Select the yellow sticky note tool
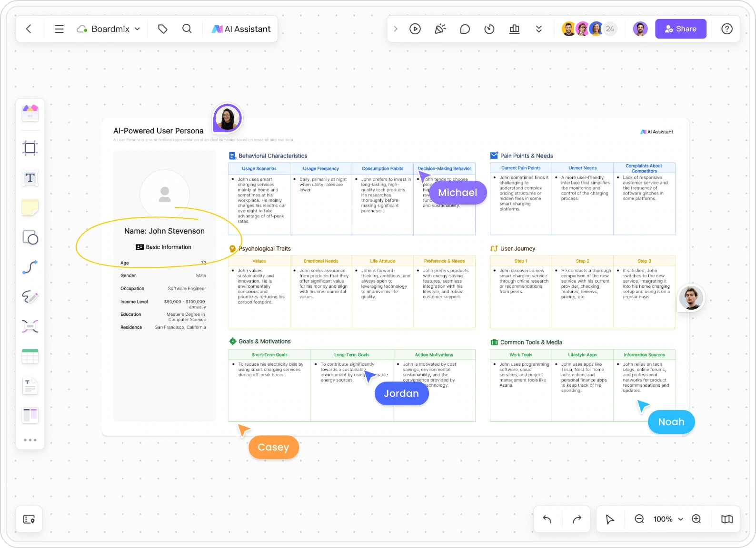 pos(30,207)
